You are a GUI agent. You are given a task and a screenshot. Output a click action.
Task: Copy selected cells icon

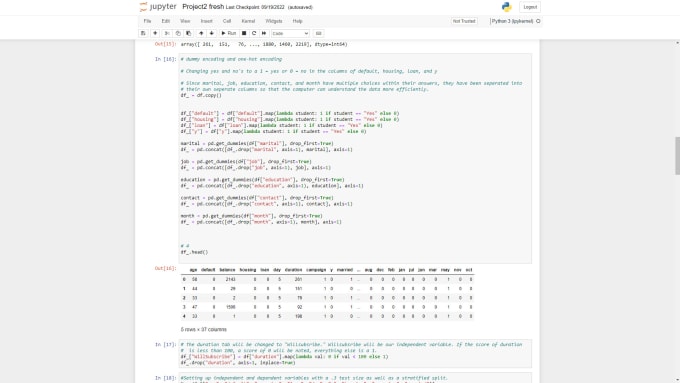coord(178,33)
